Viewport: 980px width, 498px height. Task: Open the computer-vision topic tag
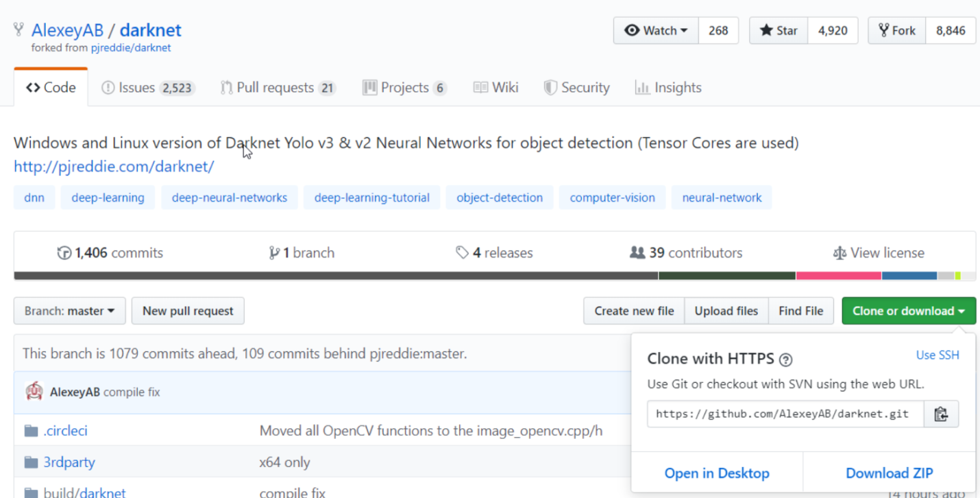(x=613, y=198)
